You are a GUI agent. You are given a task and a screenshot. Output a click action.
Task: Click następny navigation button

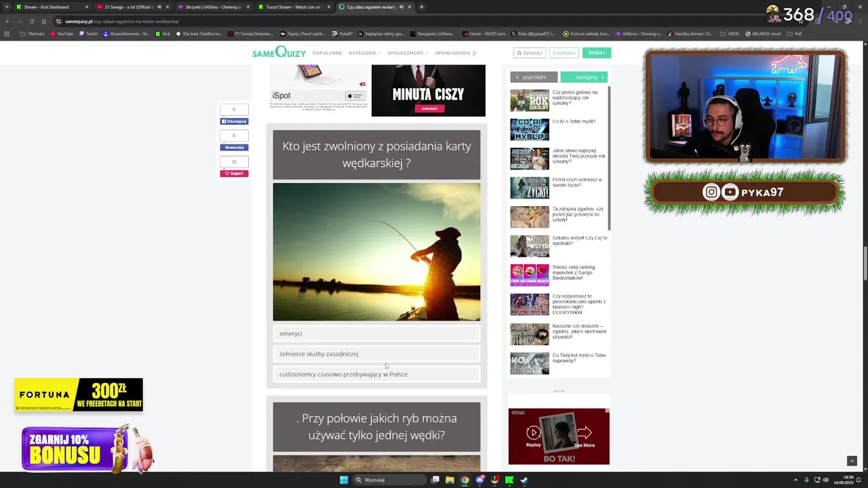584,77
